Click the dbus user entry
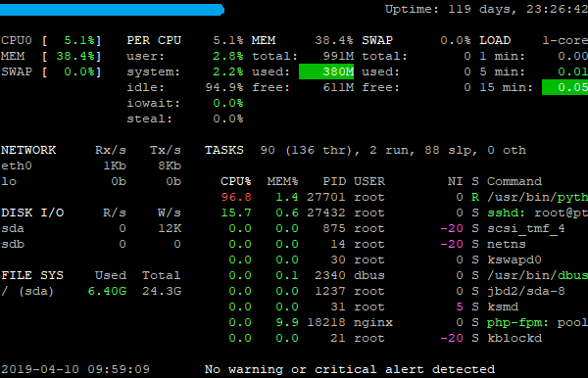The height and width of the screenshot is (378, 588). click(369, 275)
